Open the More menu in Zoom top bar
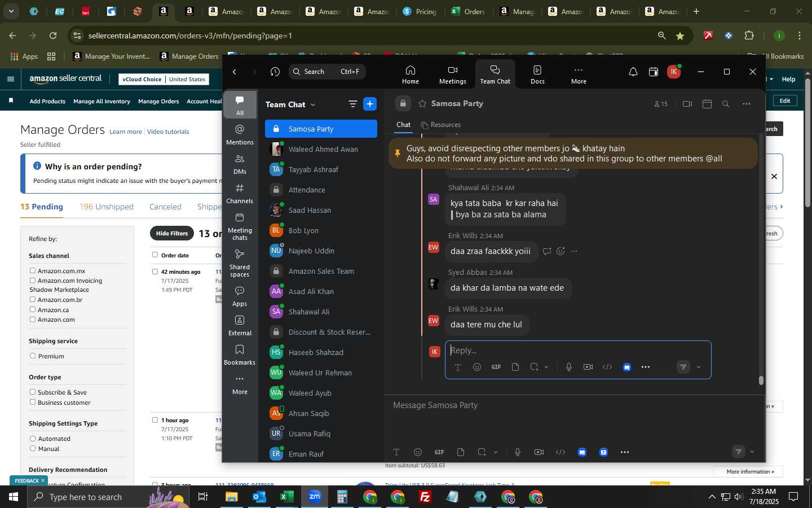 (579, 74)
